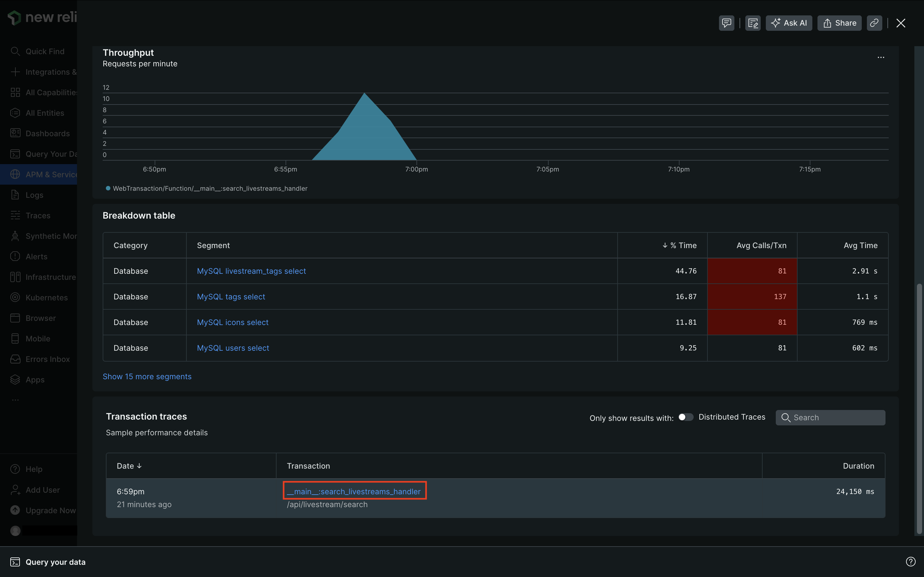Click Share button in top bar
This screenshot has height=577, width=924.
pyautogui.click(x=839, y=23)
